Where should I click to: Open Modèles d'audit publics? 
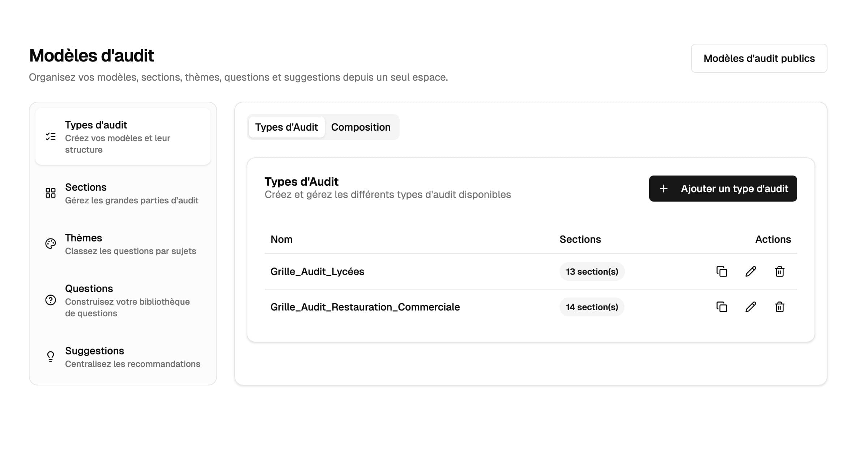click(759, 58)
